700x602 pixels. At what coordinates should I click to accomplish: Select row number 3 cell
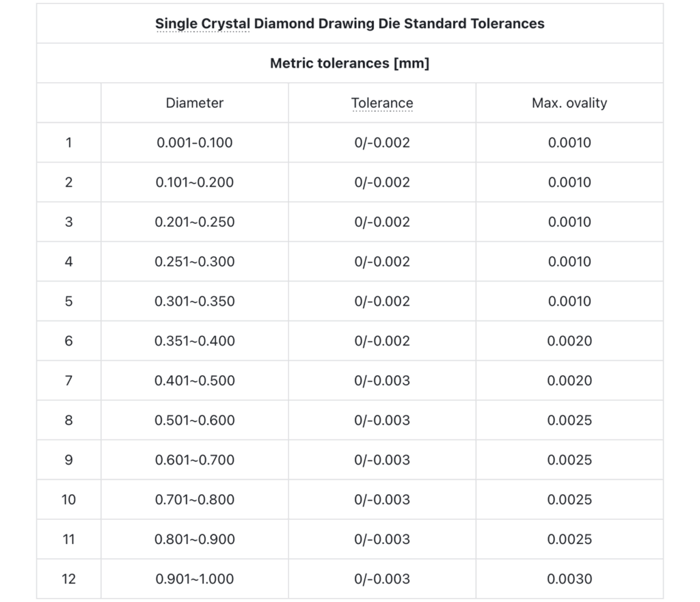[x=69, y=222]
